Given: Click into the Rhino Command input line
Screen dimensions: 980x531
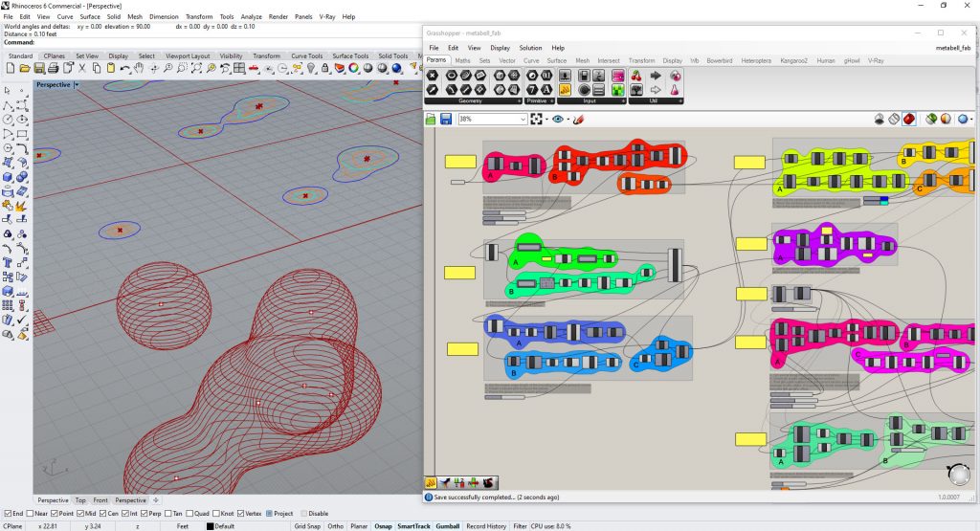Looking at the screenshot, I should click(x=228, y=42).
